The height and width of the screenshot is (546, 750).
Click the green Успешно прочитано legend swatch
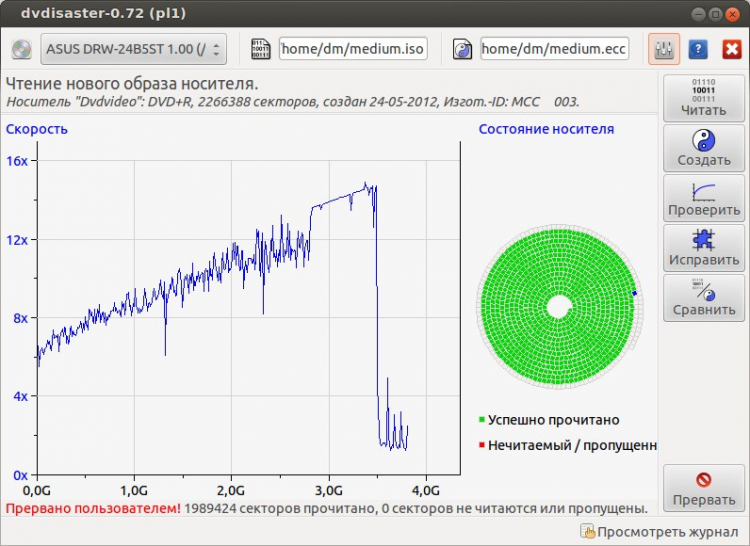click(x=482, y=420)
